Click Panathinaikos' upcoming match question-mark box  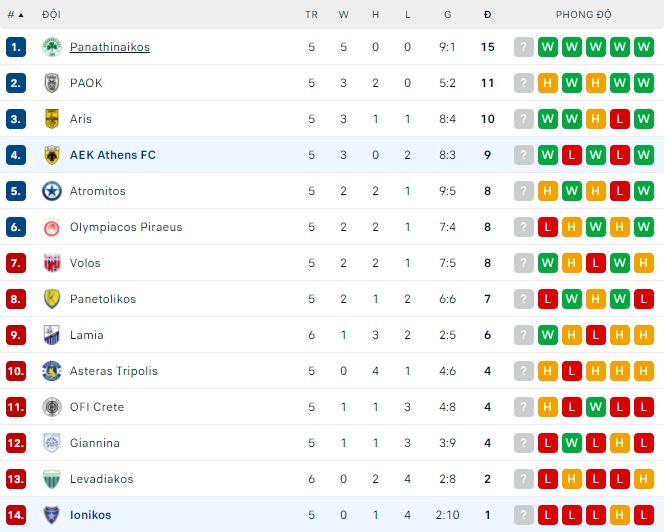[524, 47]
